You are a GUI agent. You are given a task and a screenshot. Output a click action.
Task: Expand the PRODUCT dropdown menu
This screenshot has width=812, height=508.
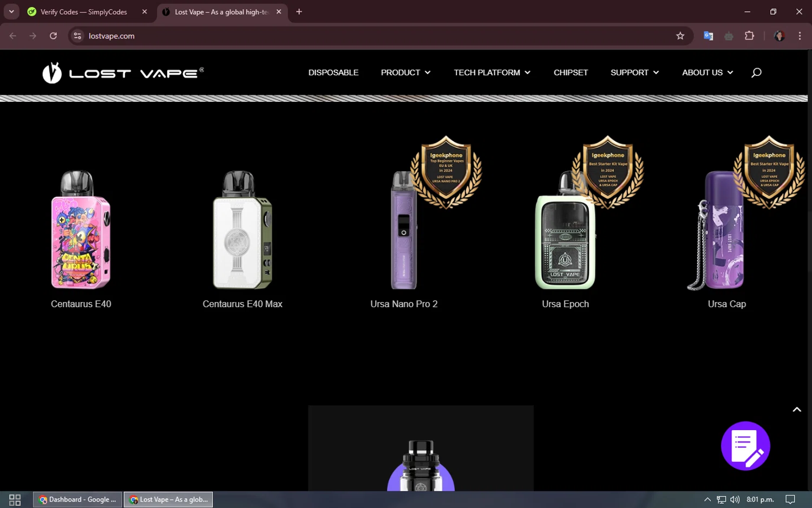[x=405, y=73]
